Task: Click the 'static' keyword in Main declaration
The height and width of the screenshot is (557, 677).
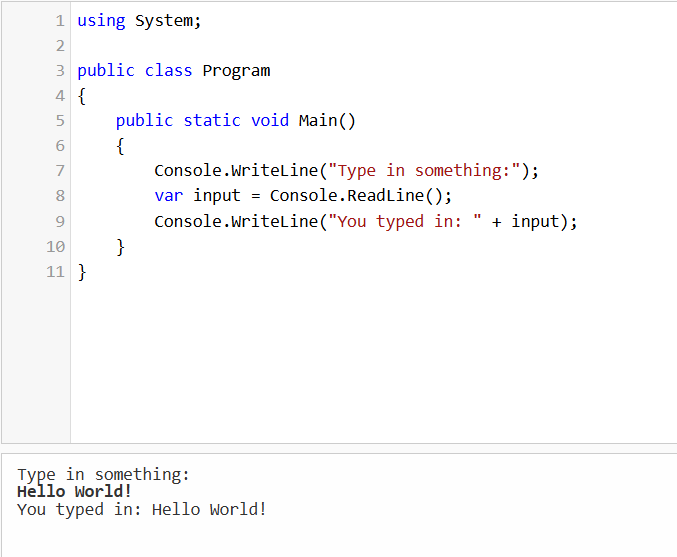Action: [212, 121]
